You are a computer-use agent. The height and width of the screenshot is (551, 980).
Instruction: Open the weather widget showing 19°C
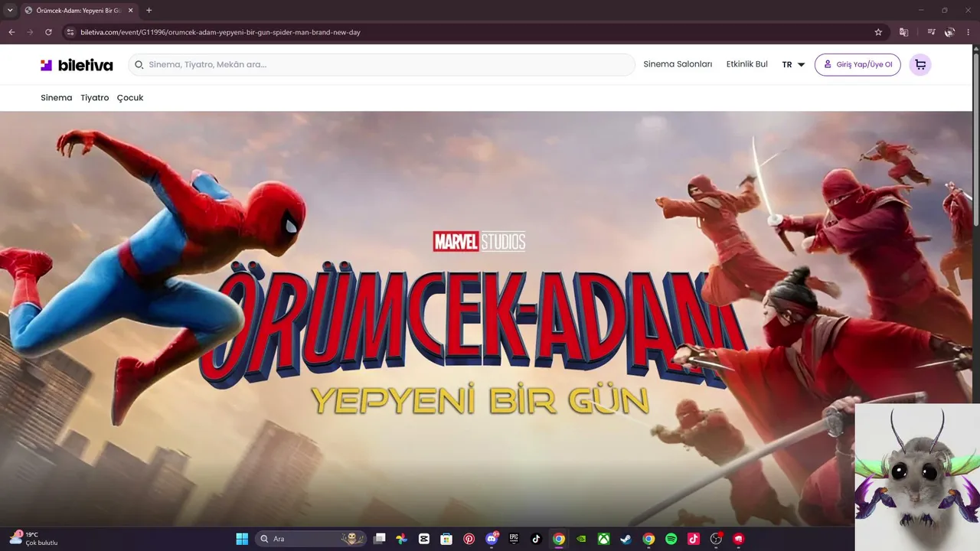coord(34,539)
